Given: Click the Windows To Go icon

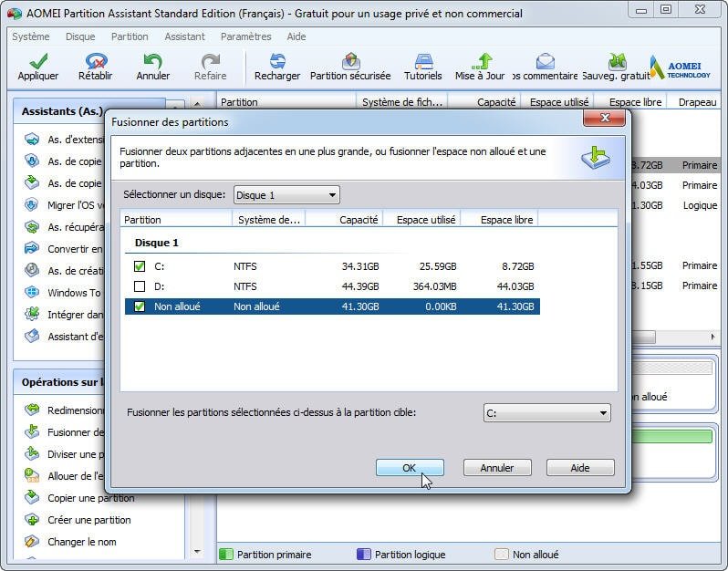Looking at the screenshot, I should point(32,292).
